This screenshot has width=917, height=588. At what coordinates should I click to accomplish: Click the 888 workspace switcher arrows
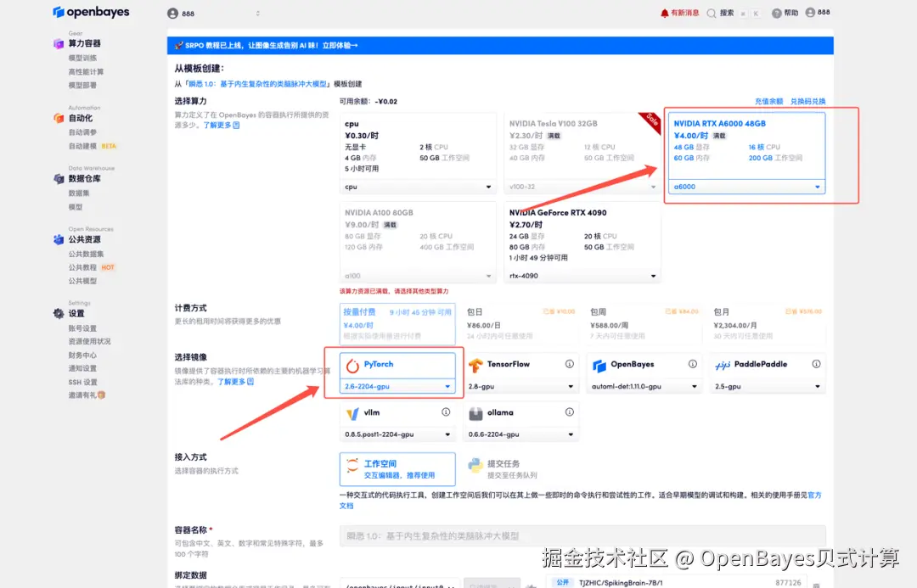tap(257, 14)
